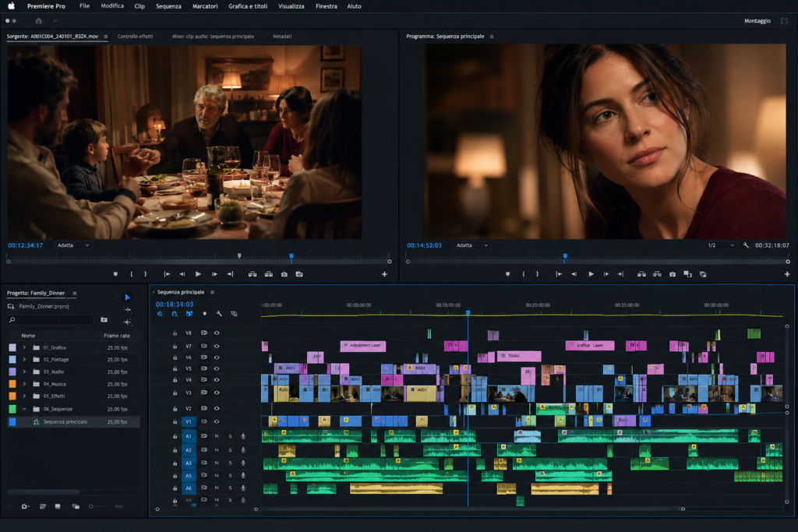Expand the 02_Footage bin
Viewport: 798px width, 532px height.
pos(24,360)
